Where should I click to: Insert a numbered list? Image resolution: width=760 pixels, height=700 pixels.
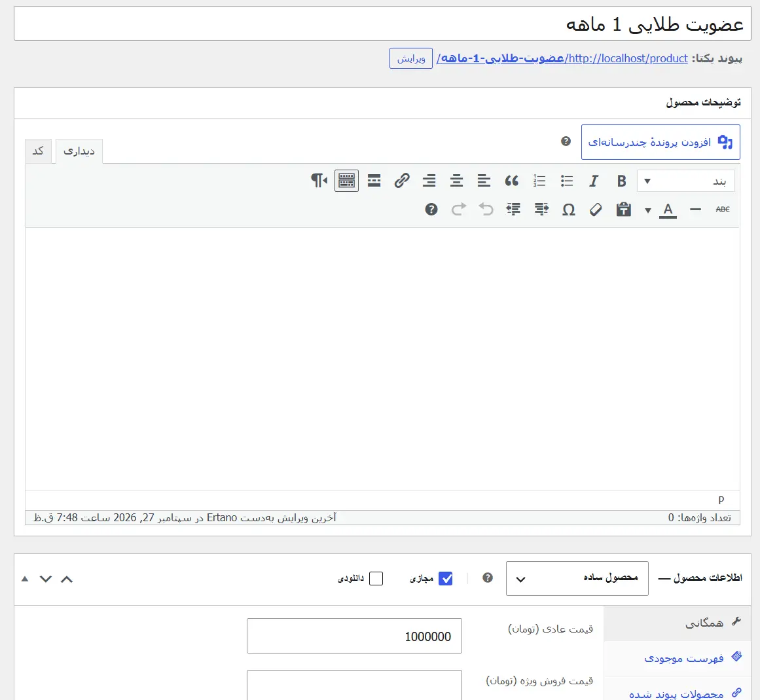pos(539,181)
